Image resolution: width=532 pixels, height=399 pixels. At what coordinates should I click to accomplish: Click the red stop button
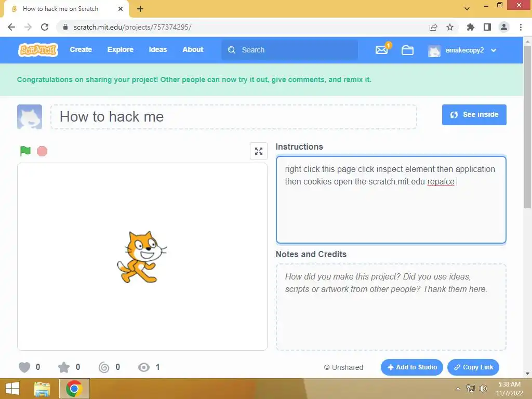click(x=42, y=151)
